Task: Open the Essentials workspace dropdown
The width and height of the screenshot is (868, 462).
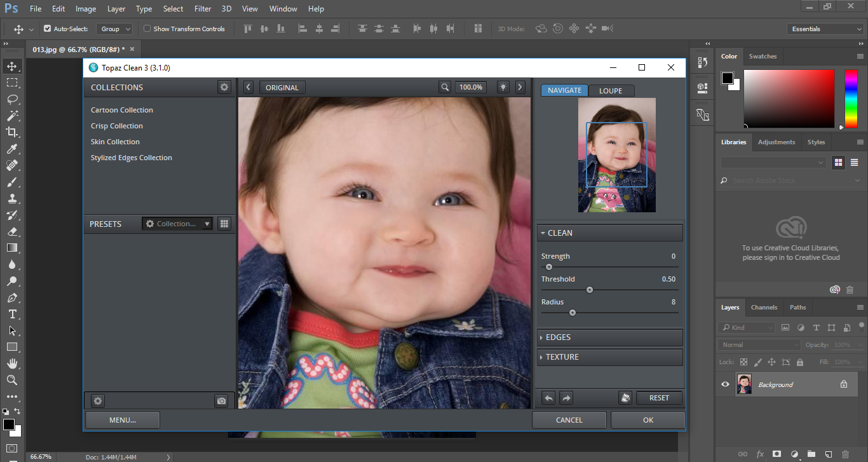Action: pos(825,29)
